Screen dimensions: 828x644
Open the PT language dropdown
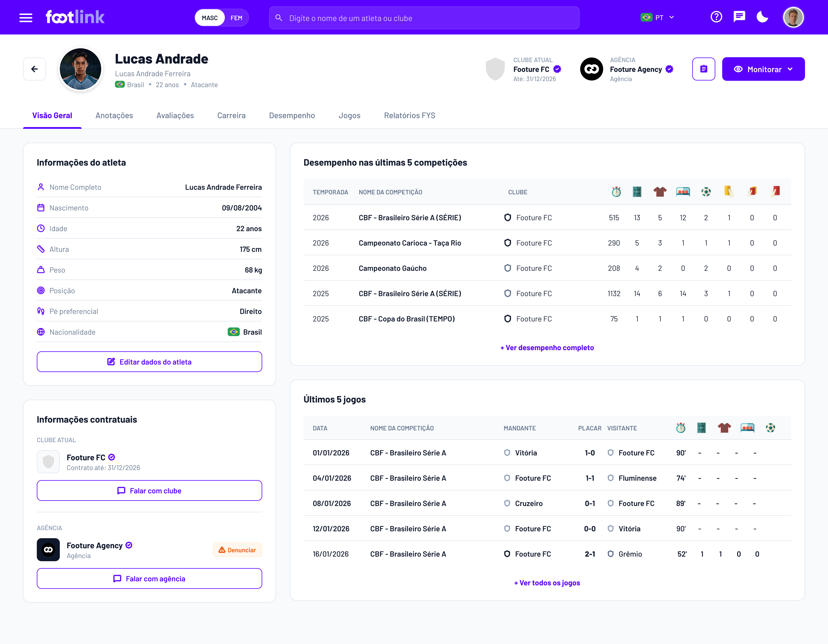[x=658, y=18]
